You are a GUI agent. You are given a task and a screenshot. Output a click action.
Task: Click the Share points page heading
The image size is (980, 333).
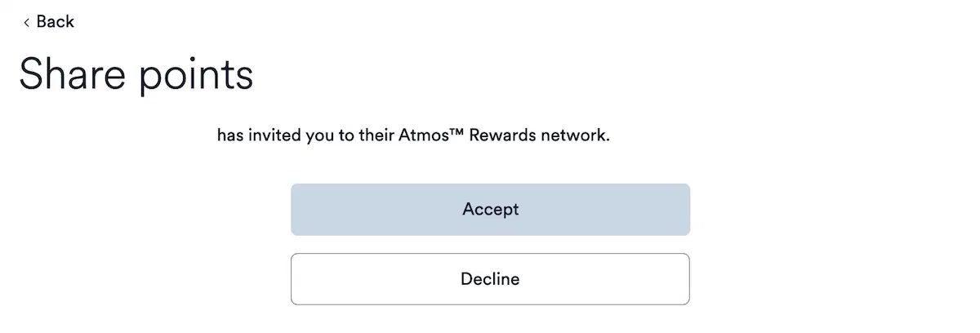click(136, 75)
